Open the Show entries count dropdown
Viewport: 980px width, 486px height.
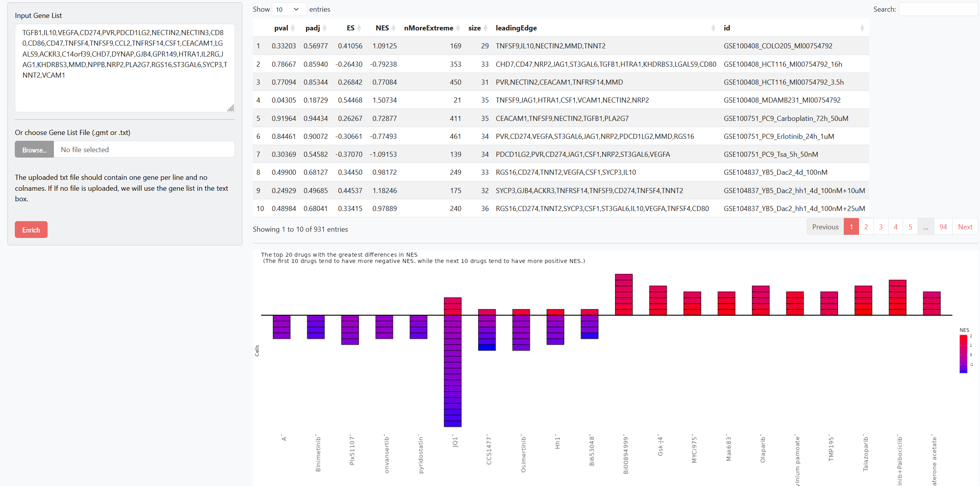pos(289,9)
